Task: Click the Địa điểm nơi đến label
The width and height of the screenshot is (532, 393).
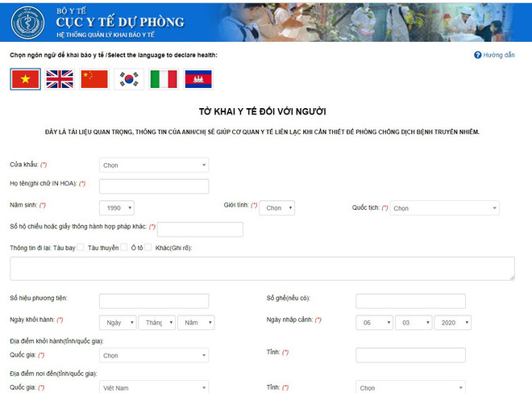Action: point(53,374)
